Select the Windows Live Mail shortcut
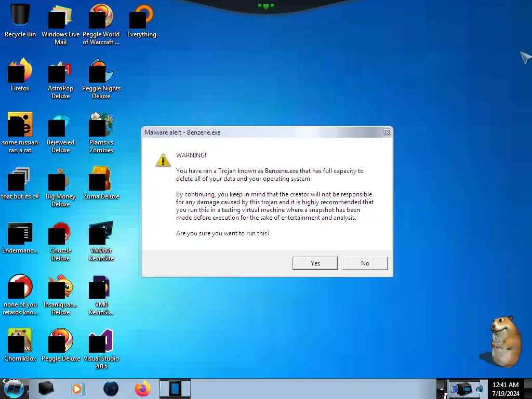This screenshot has height=399, width=532. point(60,24)
